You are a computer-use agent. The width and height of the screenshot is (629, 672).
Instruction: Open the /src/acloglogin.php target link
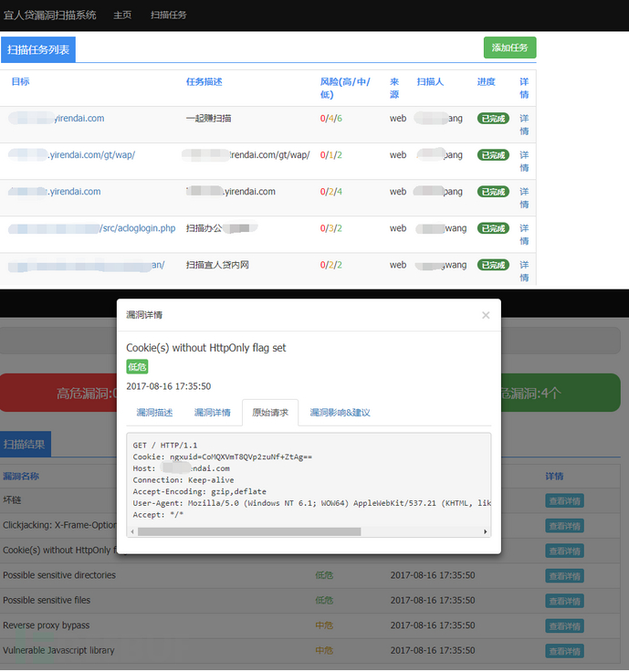coord(137,228)
